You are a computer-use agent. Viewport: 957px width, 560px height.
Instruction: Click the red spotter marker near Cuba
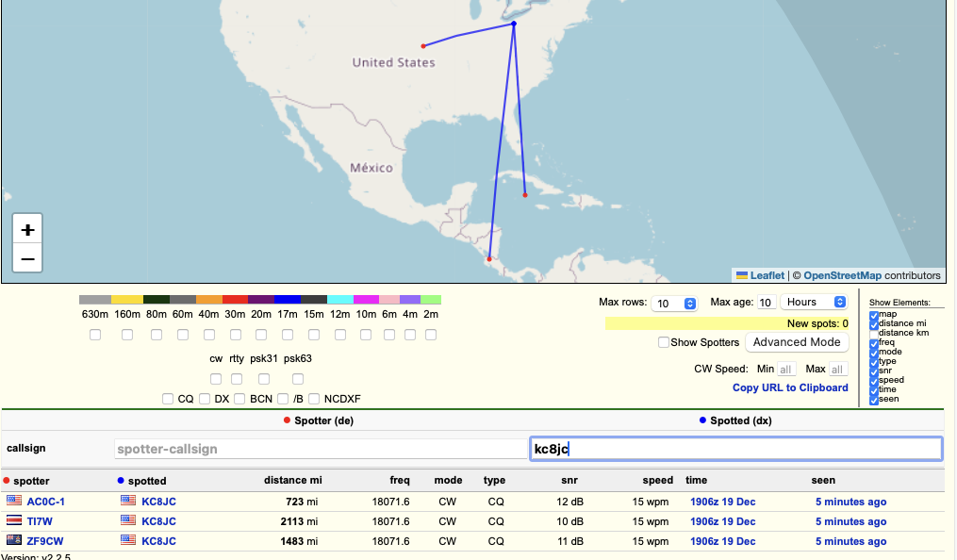point(525,195)
